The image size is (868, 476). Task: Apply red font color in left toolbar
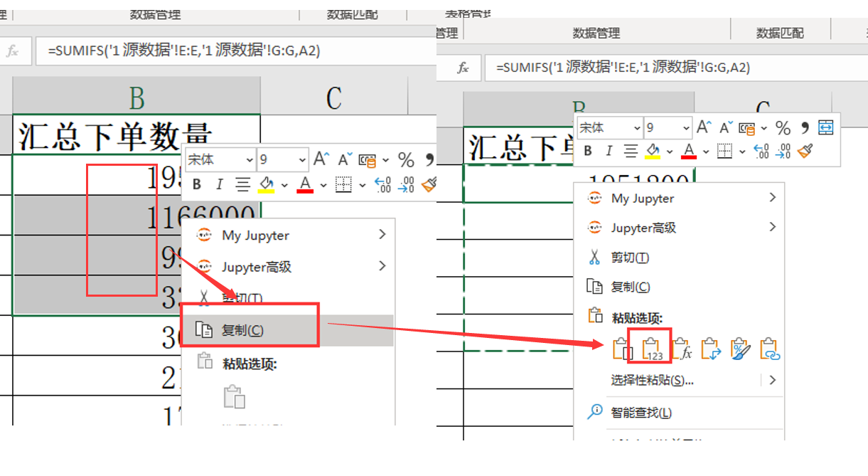[306, 185]
